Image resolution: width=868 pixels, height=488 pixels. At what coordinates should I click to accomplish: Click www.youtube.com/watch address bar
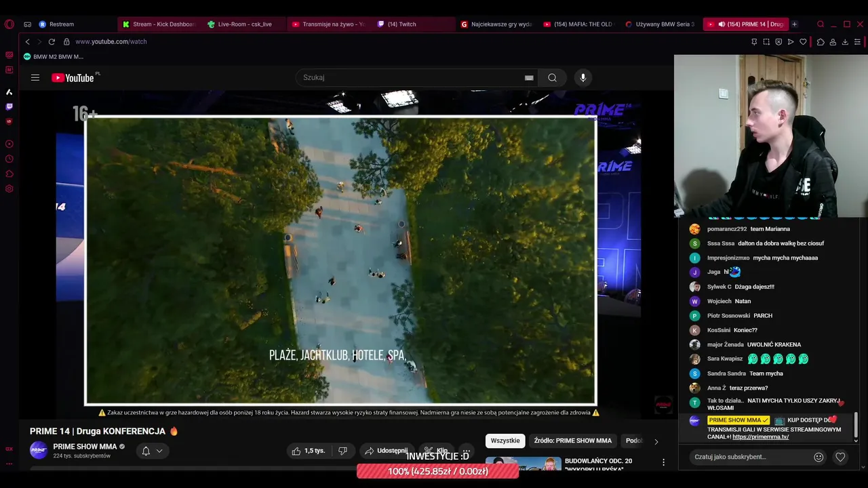point(111,41)
